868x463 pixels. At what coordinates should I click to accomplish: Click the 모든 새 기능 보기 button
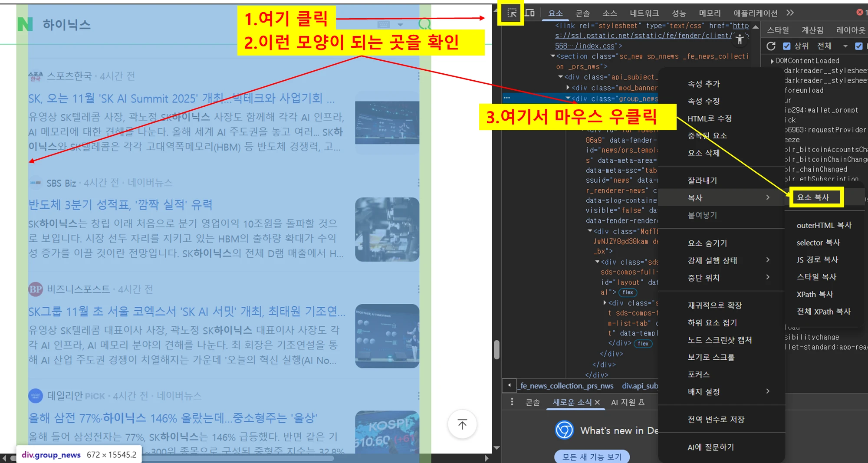pos(592,456)
